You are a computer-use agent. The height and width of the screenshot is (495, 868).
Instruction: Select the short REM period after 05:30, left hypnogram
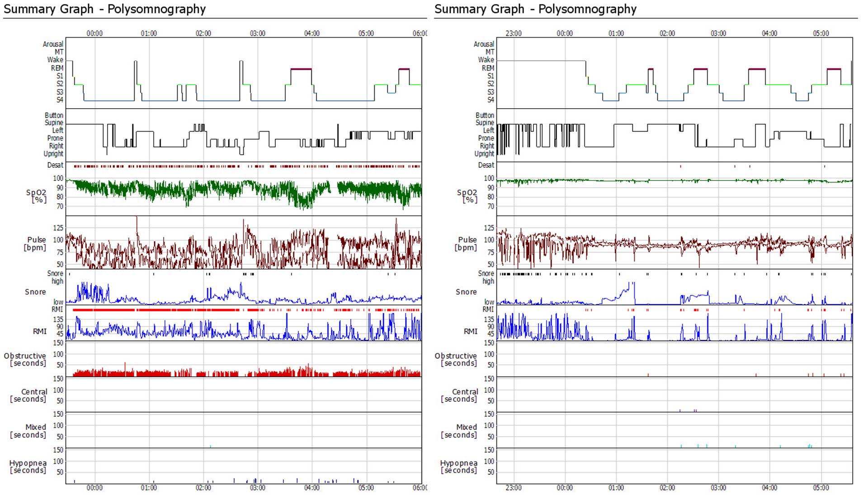[x=404, y=69]
